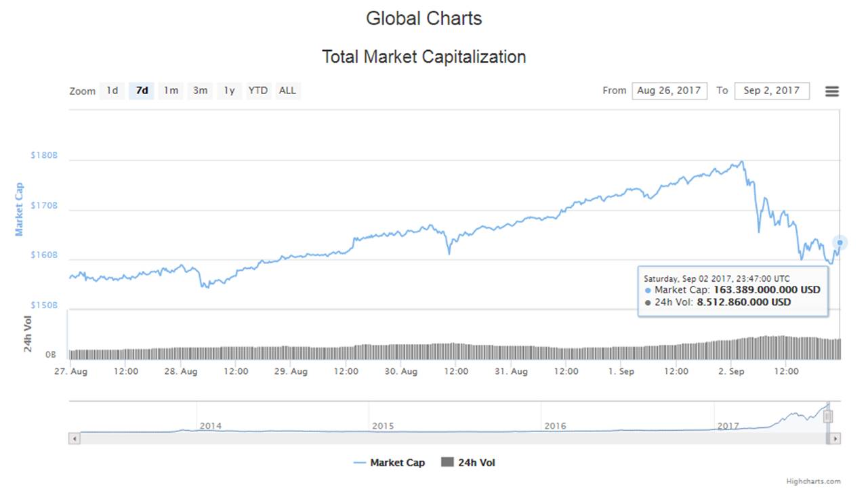Open the Highcharts.com credit link
Image resolution: width=868 pixels, height=491 pixels.
tap(813, 482)
